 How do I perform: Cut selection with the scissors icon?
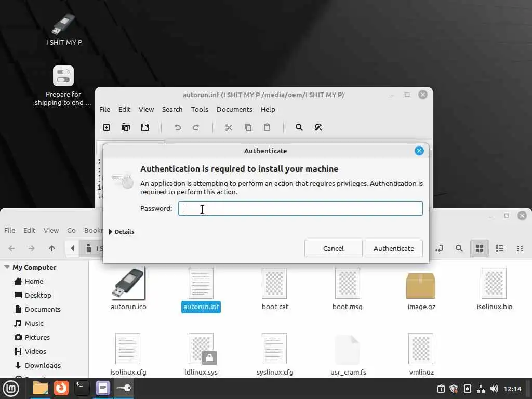[229, 128]
